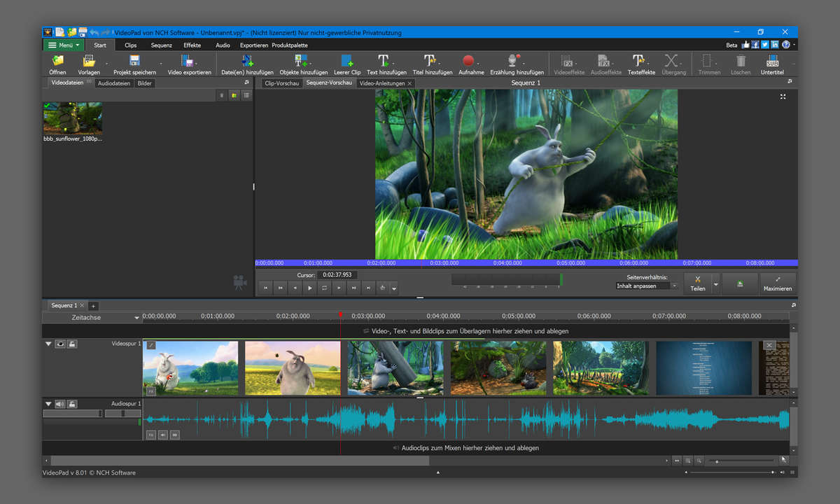This screenshot has height=504, width=840.
Task: Toggle fullscreen icon on the preview
Action: pyautogui.click(x=783, y=98)
